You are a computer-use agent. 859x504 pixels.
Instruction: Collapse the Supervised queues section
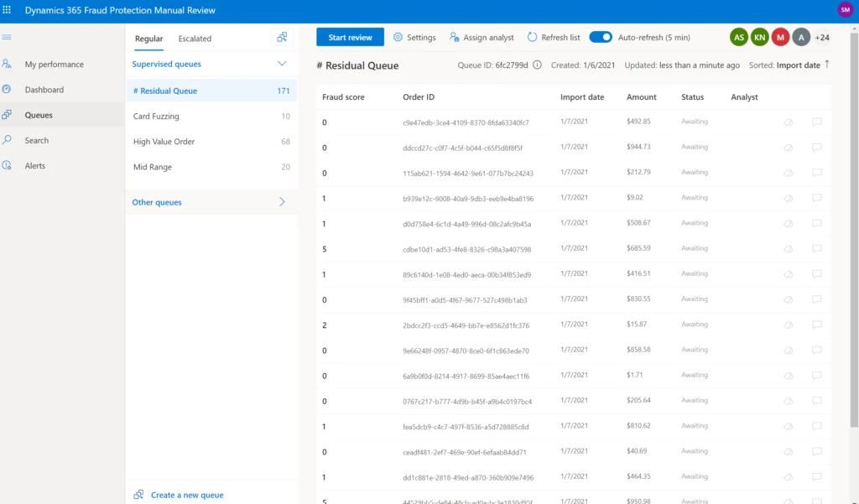pyautogui.click(x=282, y=64)
